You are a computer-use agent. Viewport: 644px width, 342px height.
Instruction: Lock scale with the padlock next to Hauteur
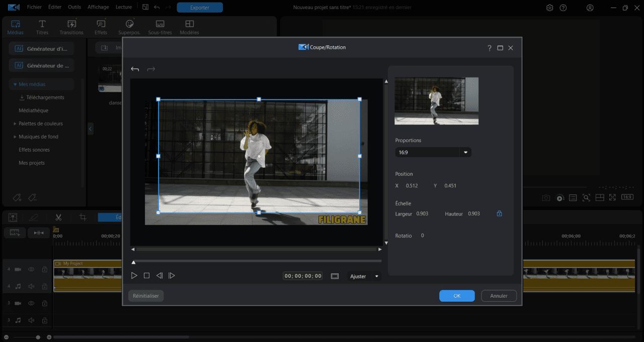point(499,214)
